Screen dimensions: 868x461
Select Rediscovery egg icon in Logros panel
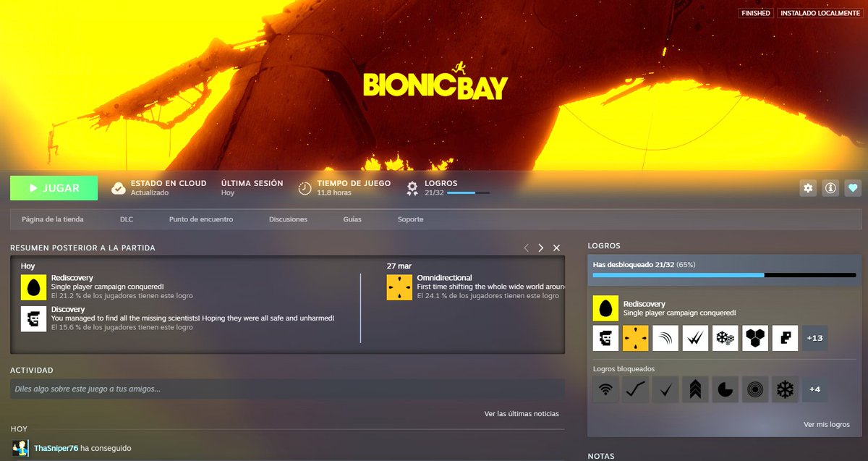605,308
